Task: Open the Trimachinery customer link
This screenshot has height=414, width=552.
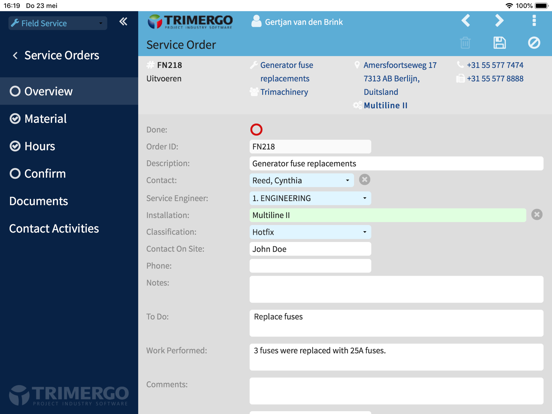Action: [284, 92]
